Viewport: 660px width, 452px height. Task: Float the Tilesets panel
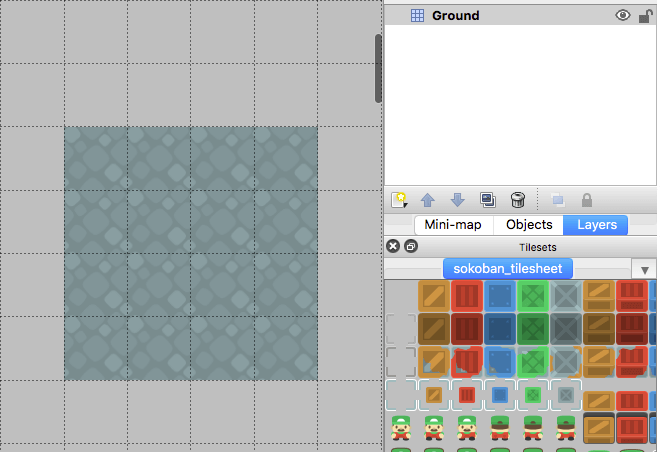point(411,246)
